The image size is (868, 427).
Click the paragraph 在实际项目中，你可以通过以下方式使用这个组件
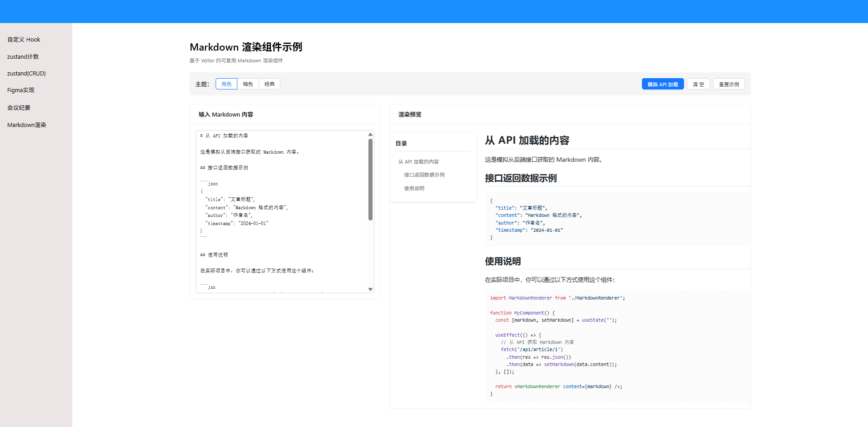[550, 280]
